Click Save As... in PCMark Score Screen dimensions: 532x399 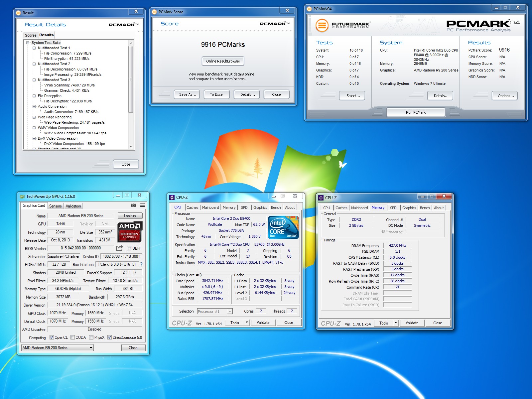tap(188, 94)
